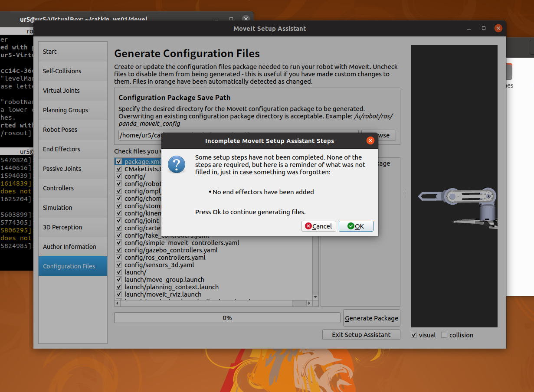Click the Generate Package button
Screen dimensions: 534x392
371,318
